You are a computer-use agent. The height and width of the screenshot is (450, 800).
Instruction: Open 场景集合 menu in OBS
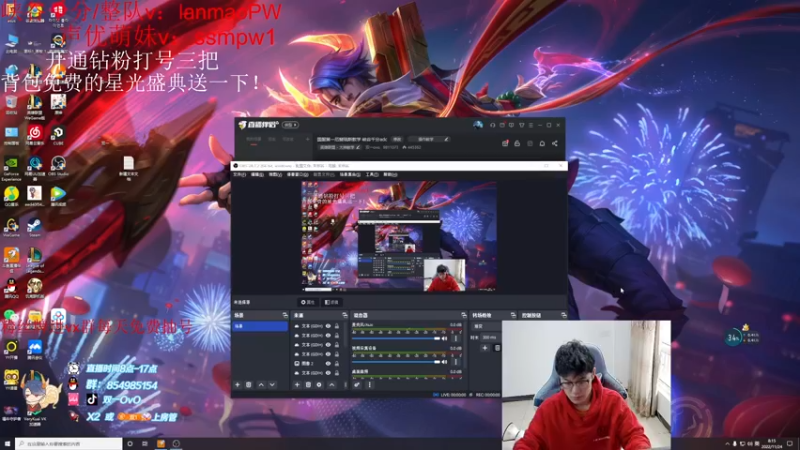[x=350, y=174]
